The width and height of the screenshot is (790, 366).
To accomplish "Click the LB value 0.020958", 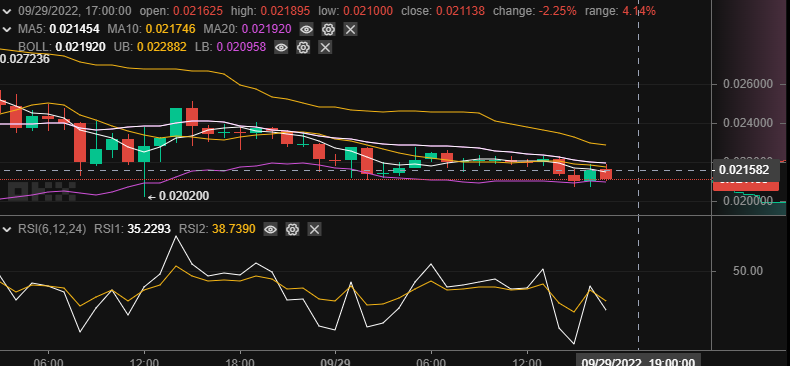I will point(241,47).
